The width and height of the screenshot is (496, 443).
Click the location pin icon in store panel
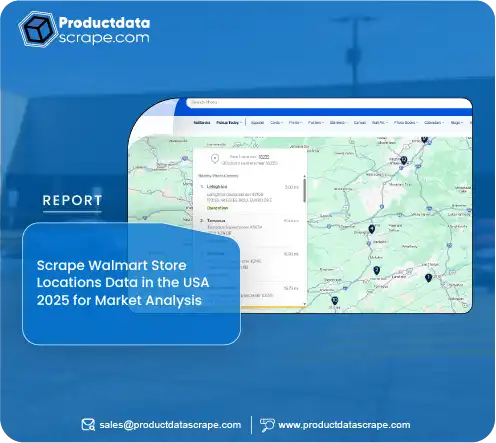pyautogui.click(x=215, y=159)
